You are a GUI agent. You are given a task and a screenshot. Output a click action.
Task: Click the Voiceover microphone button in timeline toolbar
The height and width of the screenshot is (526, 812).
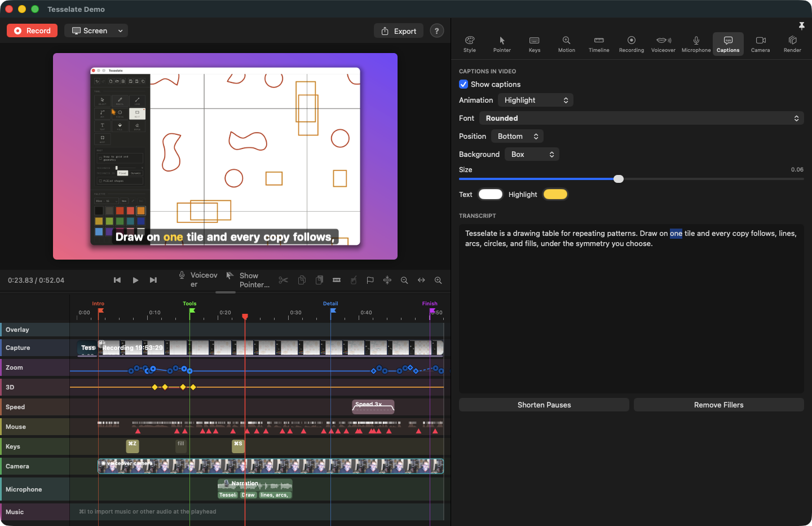point(198,280)
